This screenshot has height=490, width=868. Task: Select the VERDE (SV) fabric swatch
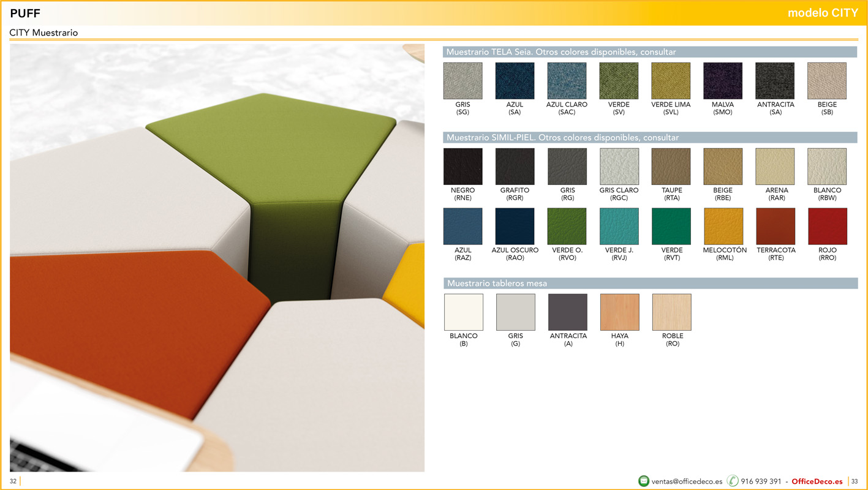pyautogui.click(x=619, y=81)
